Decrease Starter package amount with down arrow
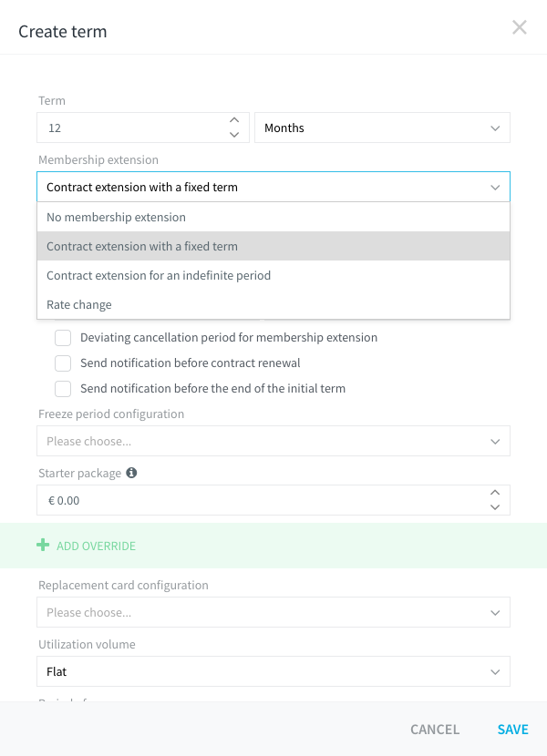The height and width of the screenshot is (756, 547). (x=495, y=507)
